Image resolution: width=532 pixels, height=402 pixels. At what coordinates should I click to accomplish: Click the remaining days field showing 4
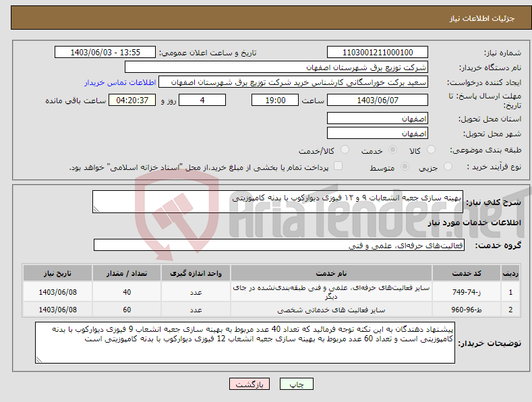click(202, 100)
